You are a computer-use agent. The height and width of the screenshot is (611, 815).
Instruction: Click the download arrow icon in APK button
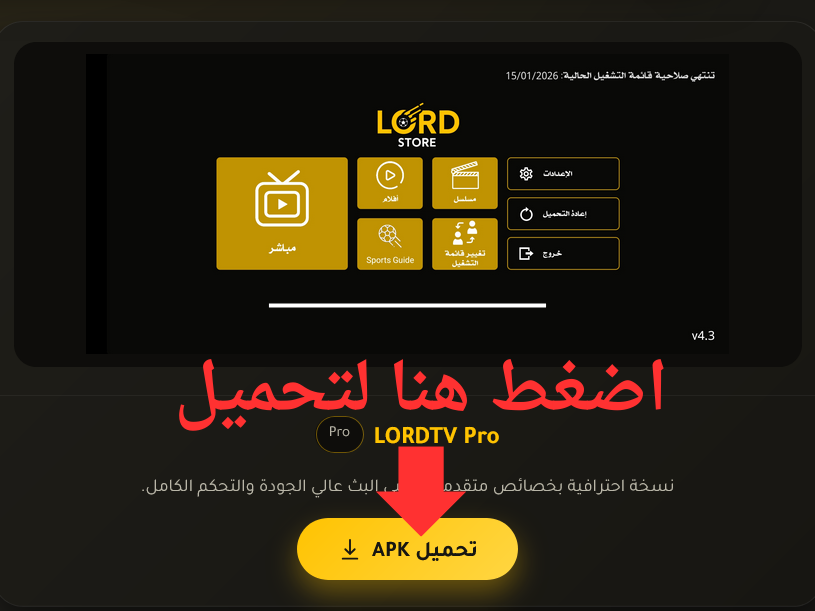[350, 550]
